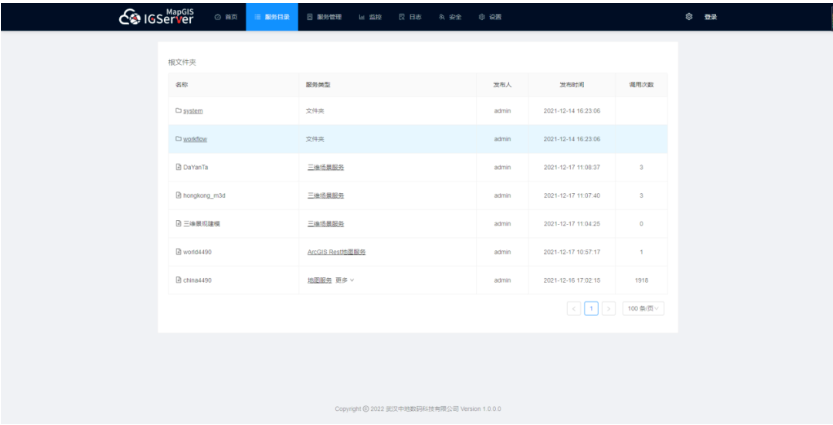The image size is (833, 425).
Task: Go to previous page arrow
Action: [574, 308]
